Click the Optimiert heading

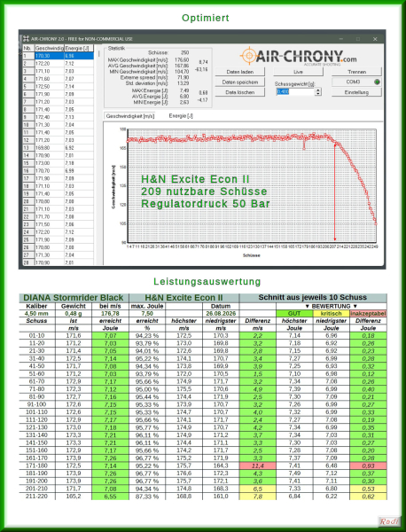pos(206,18)
